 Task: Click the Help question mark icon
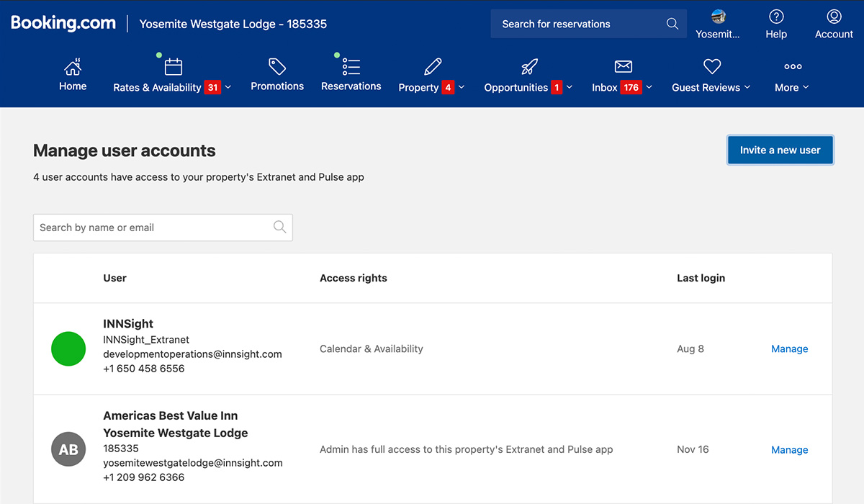pos(776,17)
